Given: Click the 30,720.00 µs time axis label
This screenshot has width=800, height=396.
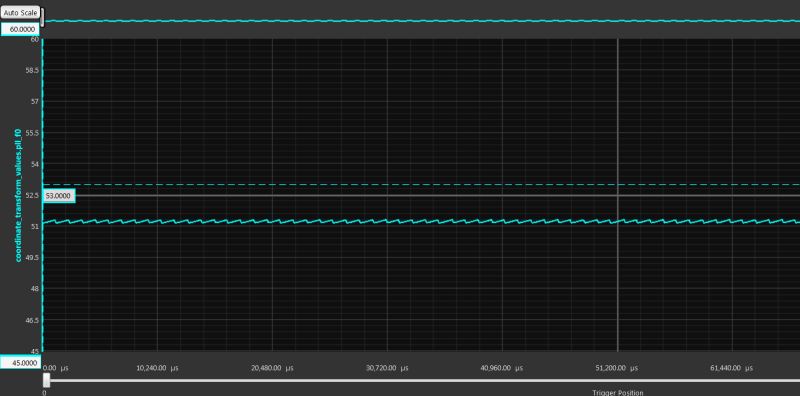Looking at the screenshot, I should coord(388,368).
